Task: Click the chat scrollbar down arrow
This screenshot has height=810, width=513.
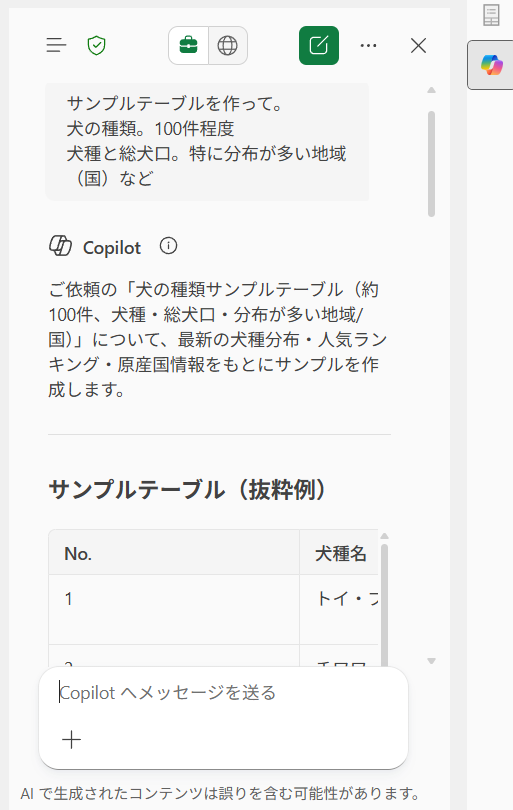Action: click(431, 661)
